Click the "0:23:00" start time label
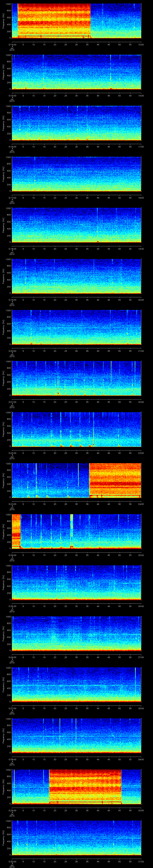This screenshot has height=868, width=153. click(12, 504)
